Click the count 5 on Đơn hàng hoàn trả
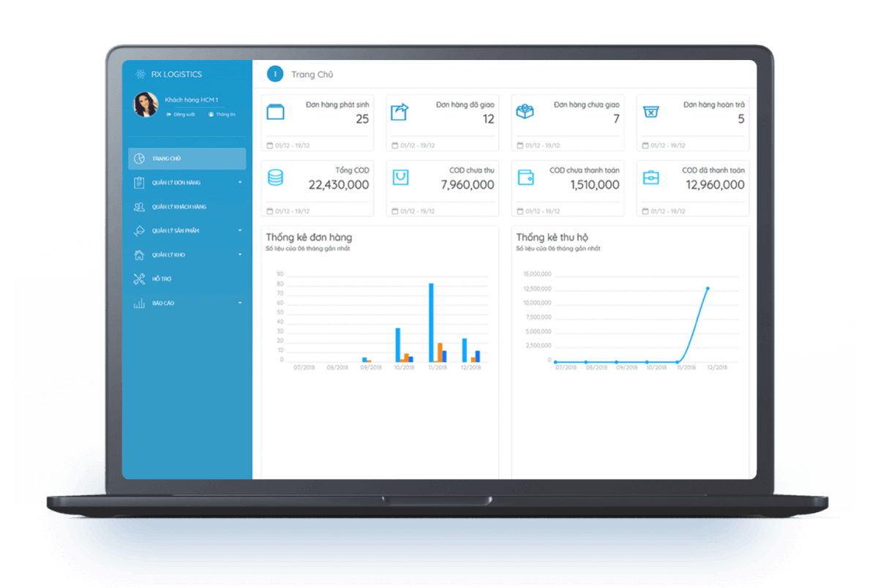The width and height of the screenshot is (878, 588). 741,119
